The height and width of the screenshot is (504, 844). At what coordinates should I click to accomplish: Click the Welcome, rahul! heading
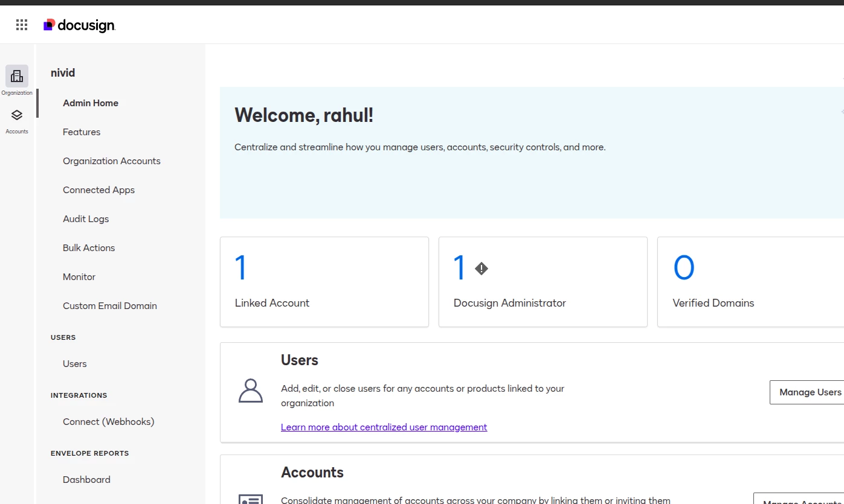[x=304, y=115]
